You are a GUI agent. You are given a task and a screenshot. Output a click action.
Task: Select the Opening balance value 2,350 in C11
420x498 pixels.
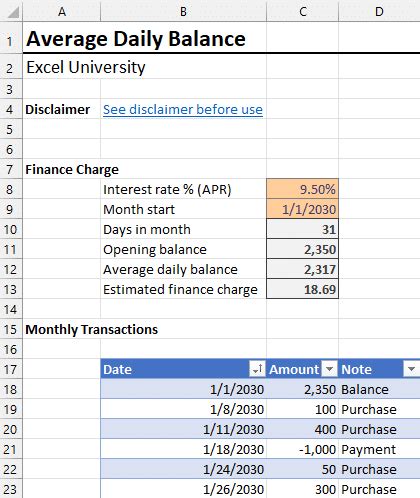[303, 249]
